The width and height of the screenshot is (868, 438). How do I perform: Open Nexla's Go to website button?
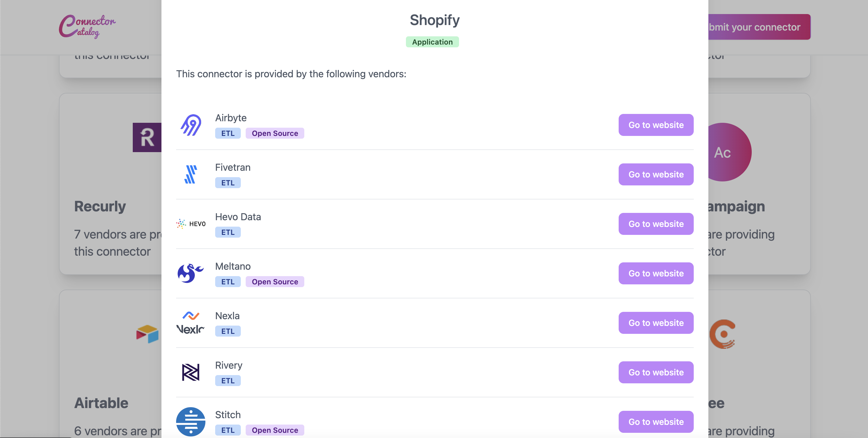coord(656,323)
